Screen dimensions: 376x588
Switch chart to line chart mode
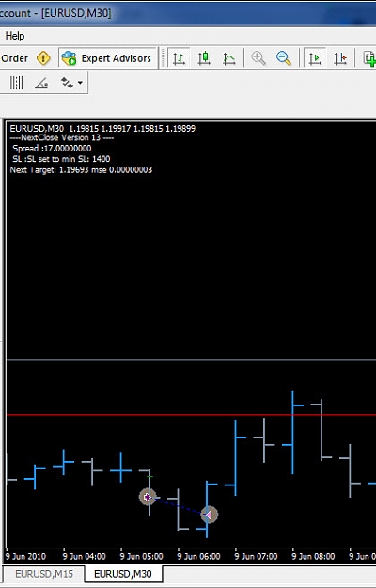[228, 58]
